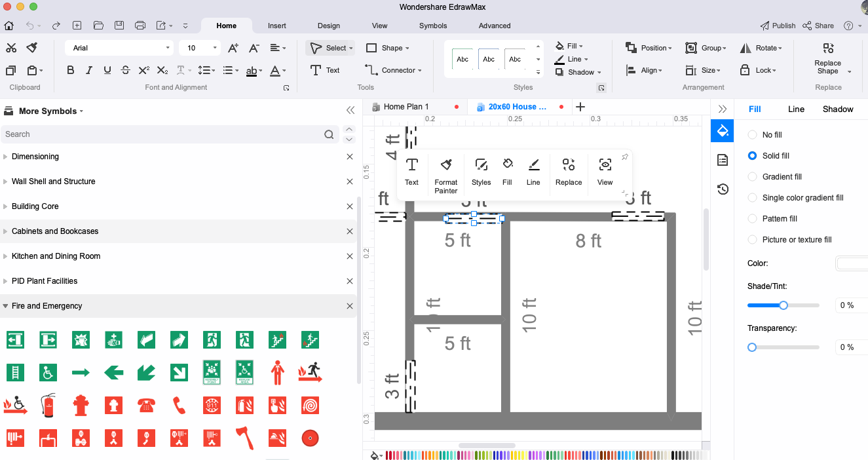868x460 pixels.
Task: Expand the Dimensioning symbol category
Action: tap(7, 156)
